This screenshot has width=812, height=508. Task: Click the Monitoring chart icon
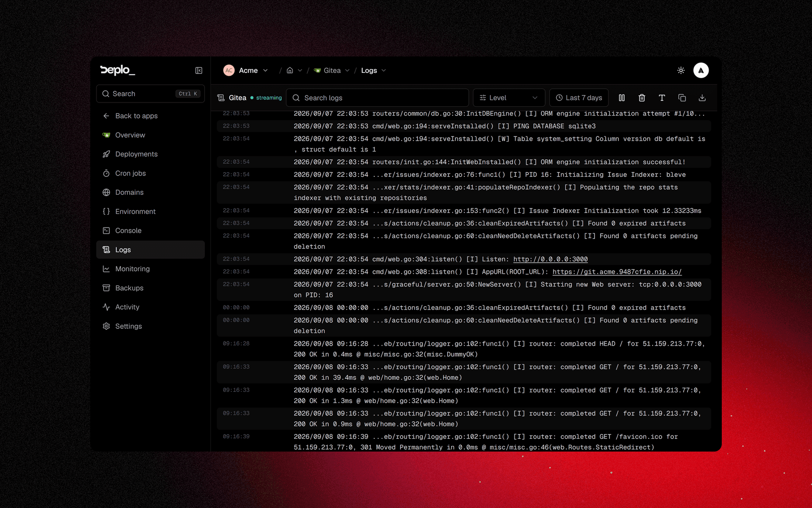coord(106,269)
